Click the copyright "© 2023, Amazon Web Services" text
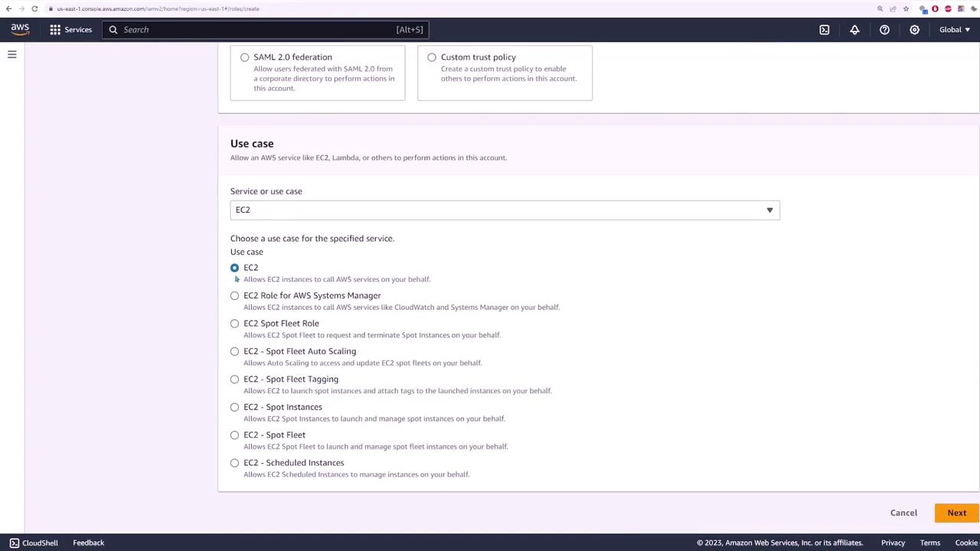The width and height of the screenshot is (980, 551). click(779, 543)
